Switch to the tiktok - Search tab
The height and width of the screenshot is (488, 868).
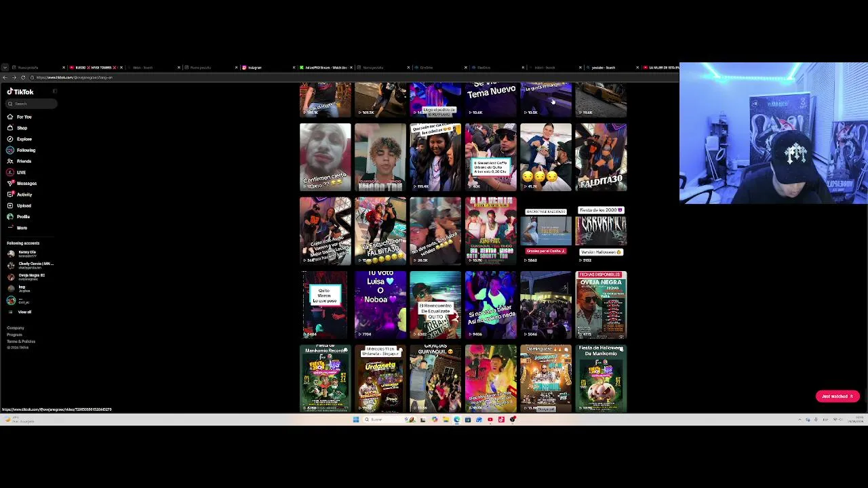(153, 68)
